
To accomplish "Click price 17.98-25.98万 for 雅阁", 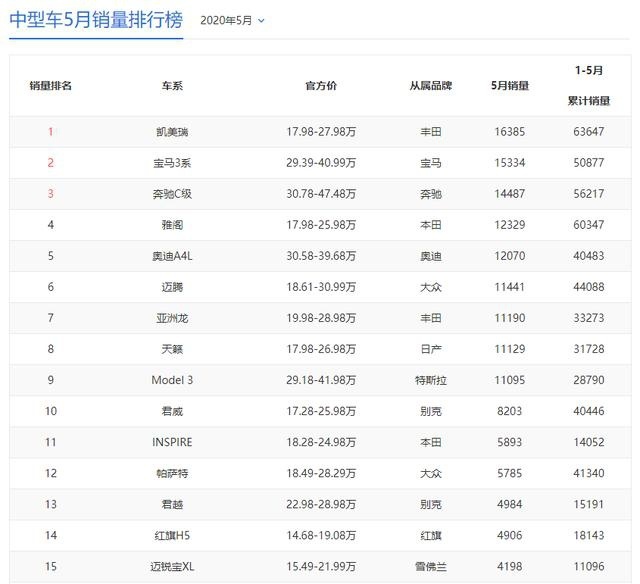I will coord(321,225).
